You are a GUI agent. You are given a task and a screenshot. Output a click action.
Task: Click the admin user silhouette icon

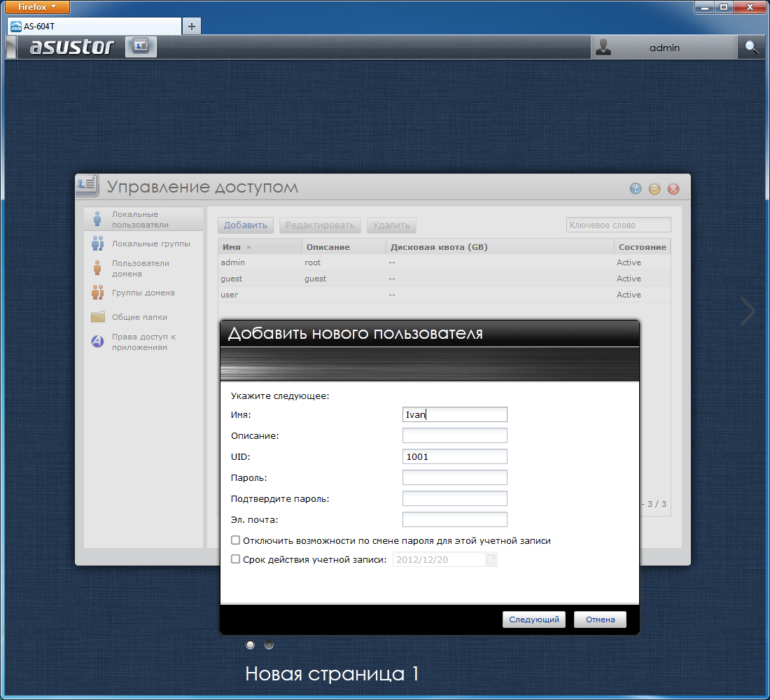click(x=603, y=47)
